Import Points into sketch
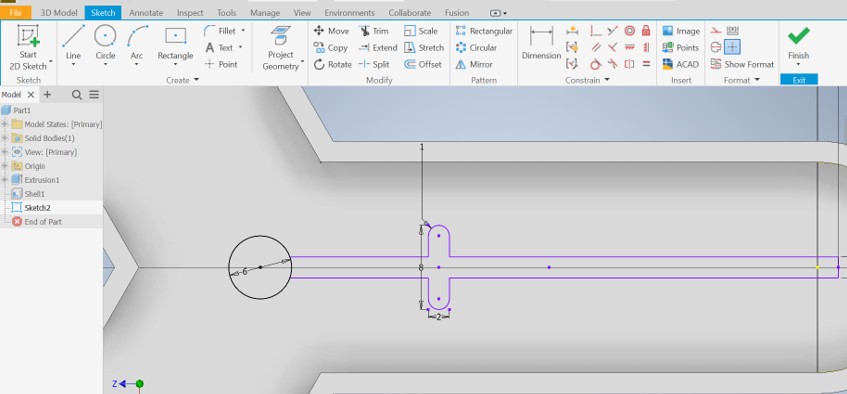Screen dimensions: 847x394 point(681,48)
